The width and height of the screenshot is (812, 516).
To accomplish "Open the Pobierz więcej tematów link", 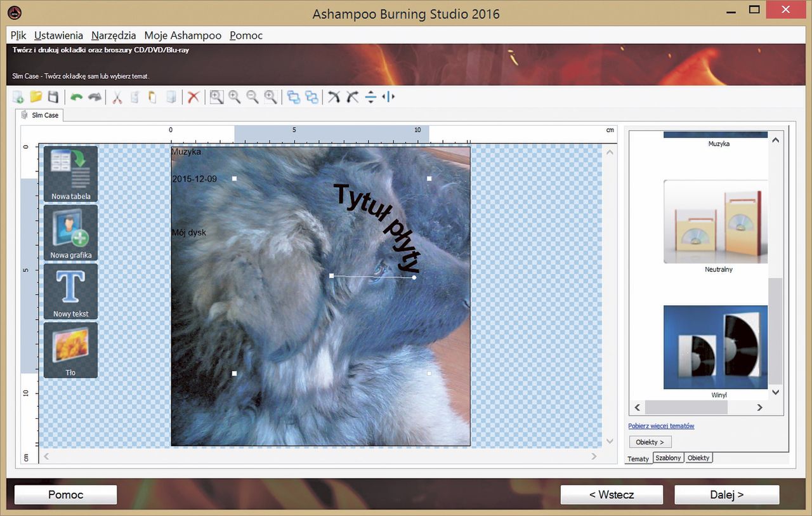I will point(661,426).
